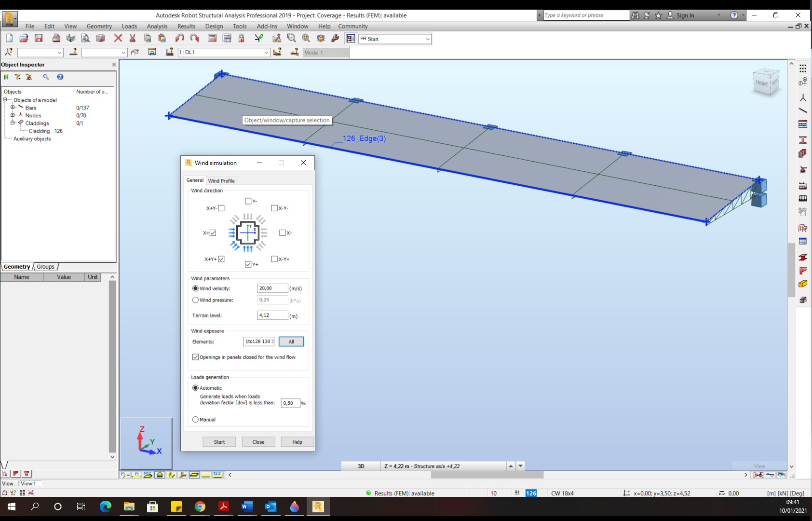Collapse the Nodes tree branch
The height and width of the screenshot is (521, 812).
[x=13, y=115]
